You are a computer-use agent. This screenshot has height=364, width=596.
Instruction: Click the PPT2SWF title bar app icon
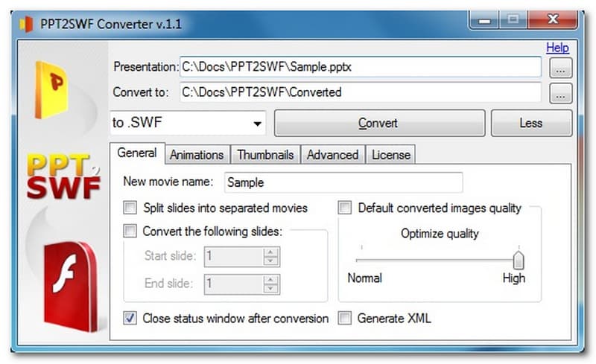tap(27, 24)
